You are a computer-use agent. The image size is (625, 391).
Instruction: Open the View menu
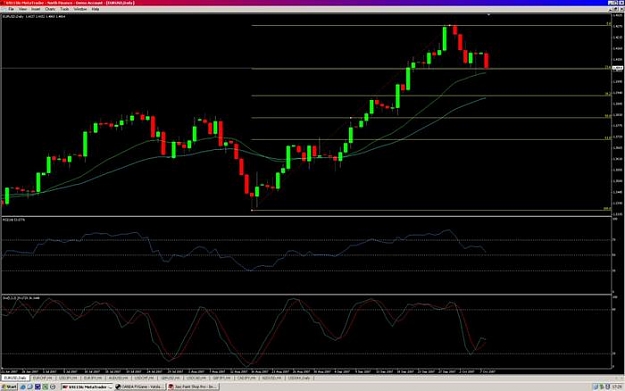tap(23, 9)
